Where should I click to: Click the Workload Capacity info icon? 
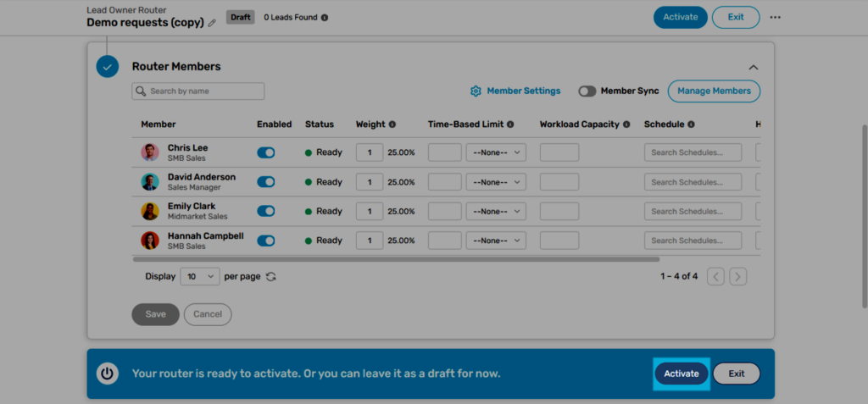pos(626,125)
